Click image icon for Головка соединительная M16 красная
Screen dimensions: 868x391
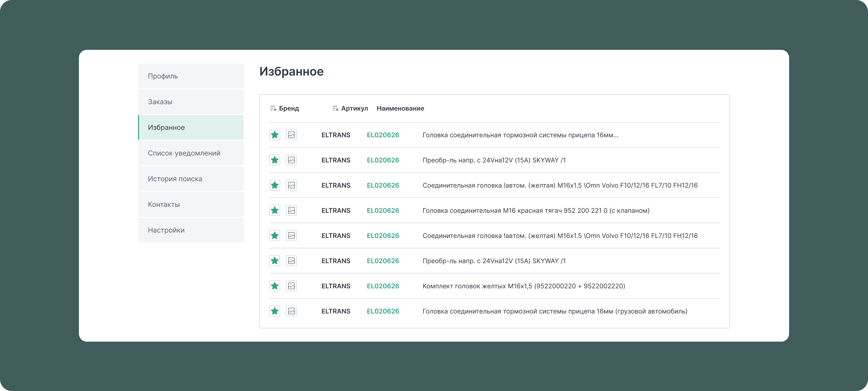point(291,211)
